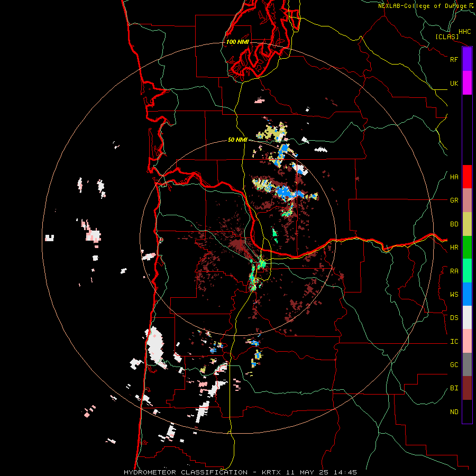This screenshot has height=476, width=476.
Task: Click the DS legend label
Action: [x=454, y=318]
